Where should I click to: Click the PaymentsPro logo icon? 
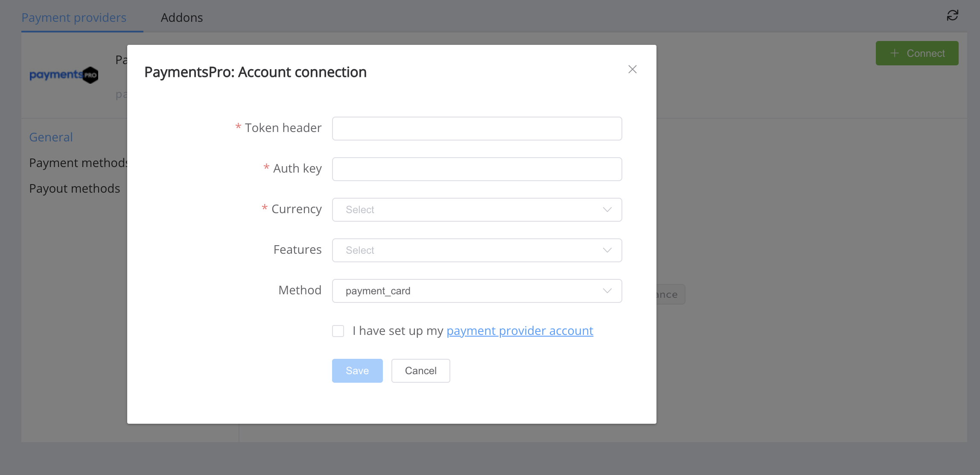click(64, 75)
